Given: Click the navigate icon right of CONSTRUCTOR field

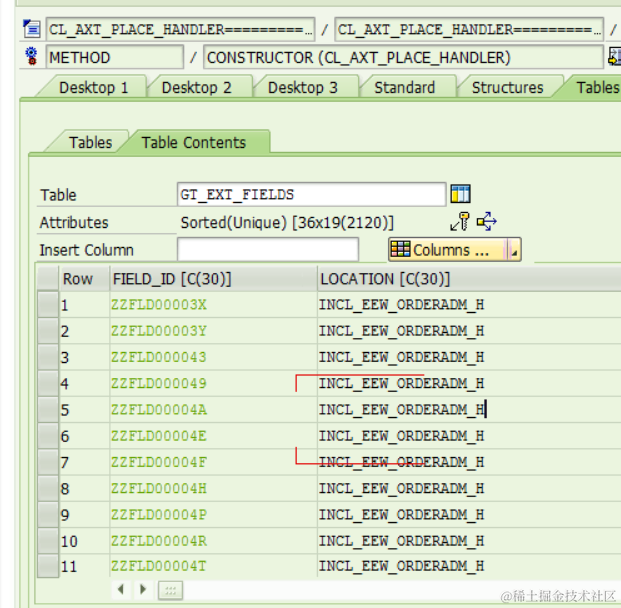Looking at the screenshot, I should tap(614, 56).
